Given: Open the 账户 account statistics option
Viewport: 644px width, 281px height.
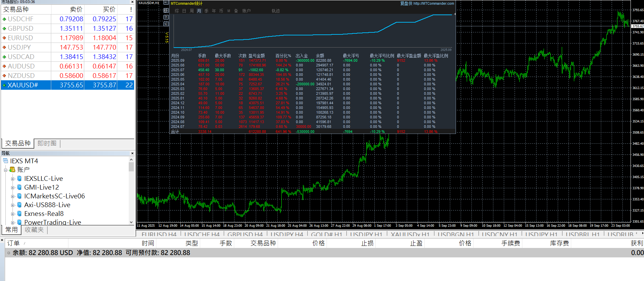Looking at the screenshot, I should (246, 11).
